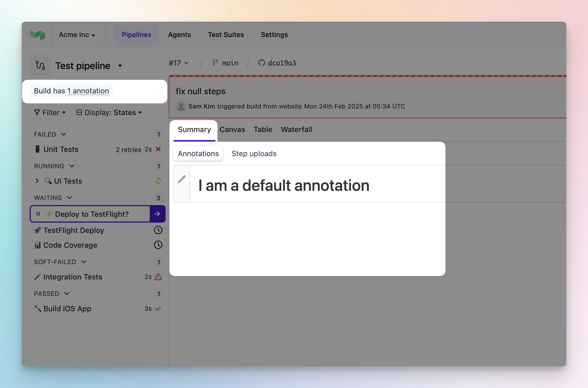Click the spinner icon on UI Tests
Image resolution: width=588 pixels, height=388 pixels.
[158, 181]
